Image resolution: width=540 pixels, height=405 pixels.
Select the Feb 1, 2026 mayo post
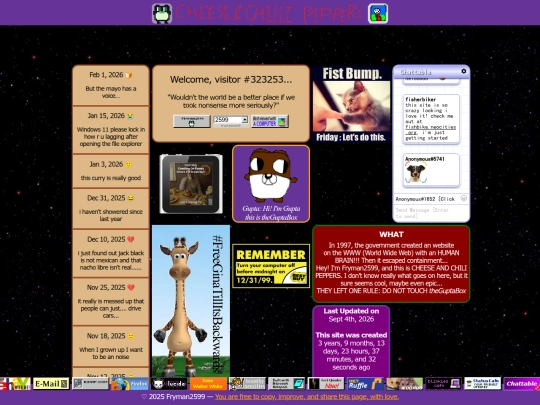click(111, 85)
